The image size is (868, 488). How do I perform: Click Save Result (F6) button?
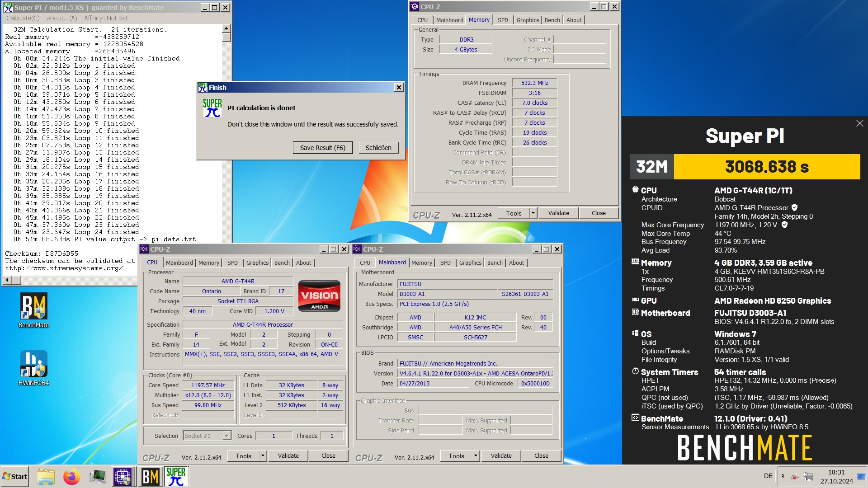click(322, 148)
